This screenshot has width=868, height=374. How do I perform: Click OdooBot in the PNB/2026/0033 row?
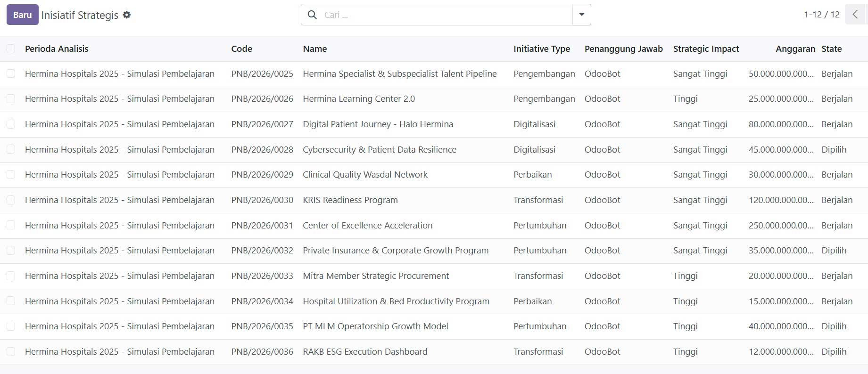tap(602, 276)
